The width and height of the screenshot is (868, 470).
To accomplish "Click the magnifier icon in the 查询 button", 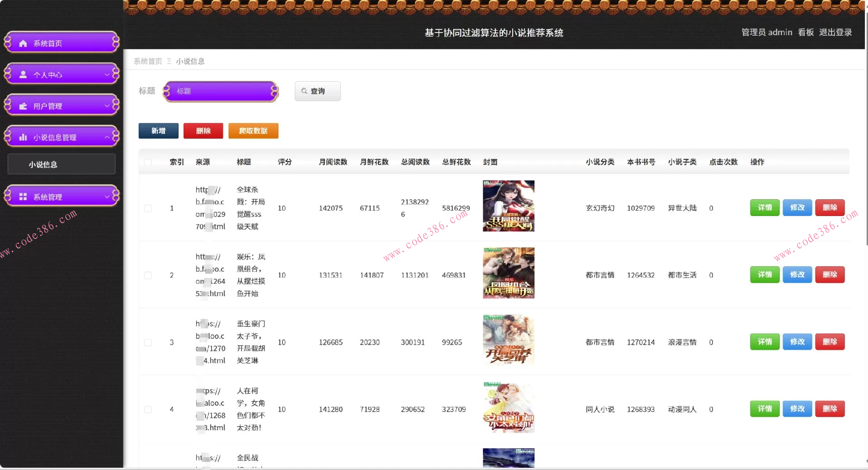I will click(304, 91).
